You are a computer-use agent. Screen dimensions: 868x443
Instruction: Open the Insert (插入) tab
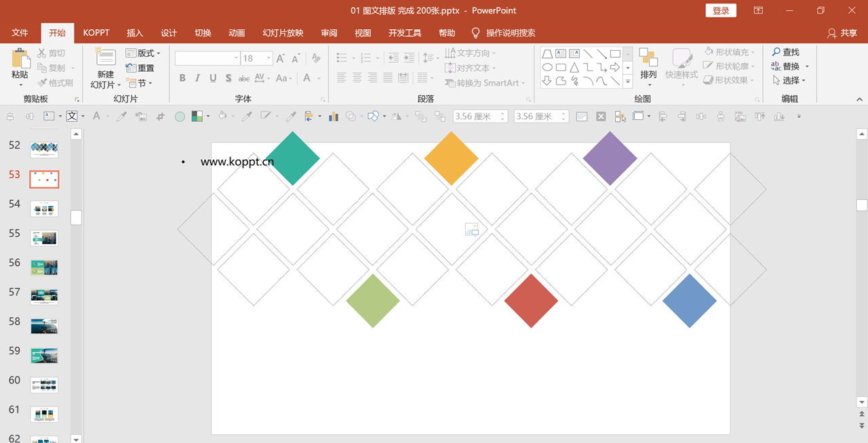click(135, 33)
